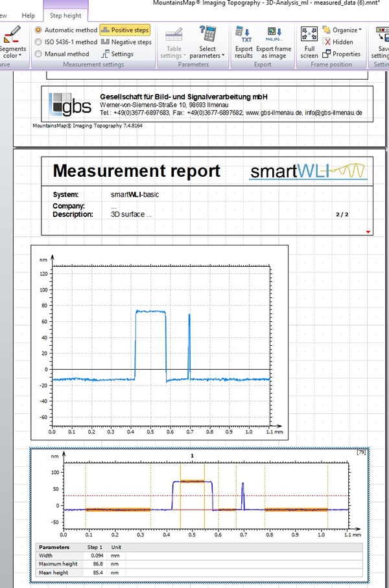Select the Automatic method radio button
The width and height of the screenshot is (389, 588).
[38, 30]
